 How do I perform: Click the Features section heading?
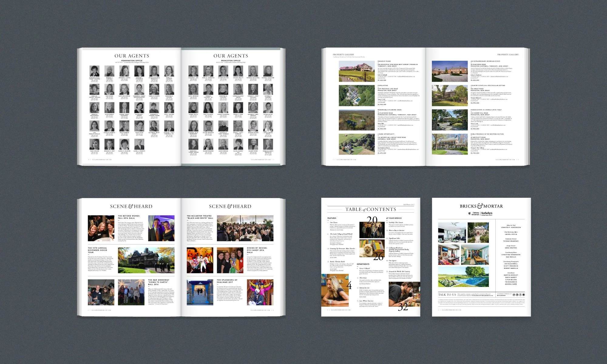click(332, 218)
